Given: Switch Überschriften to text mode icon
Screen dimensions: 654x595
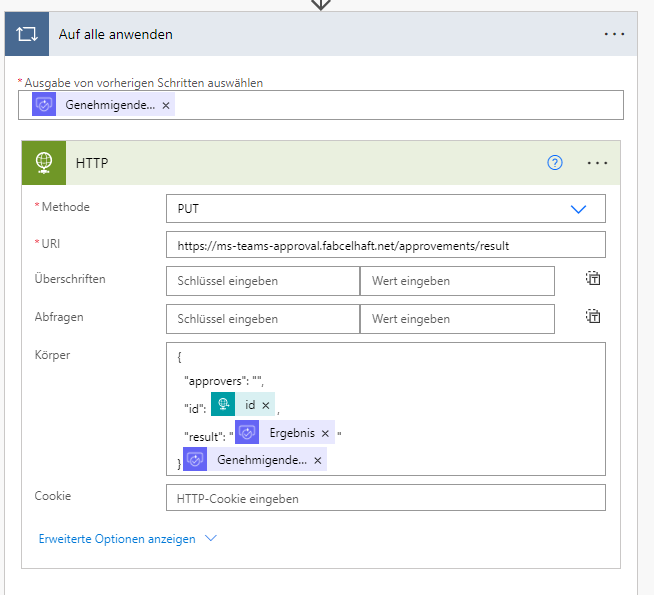Looking at the screenshot, I should [x=593, y=279].
